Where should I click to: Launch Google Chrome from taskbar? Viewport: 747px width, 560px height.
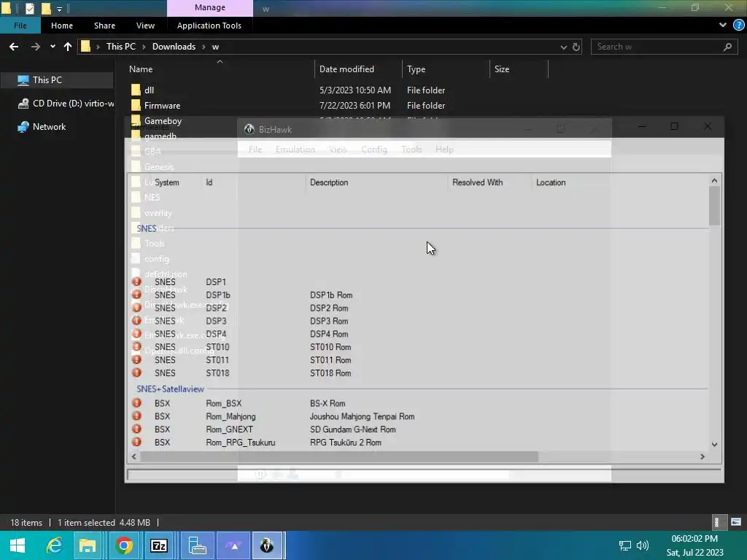pyautogui.click(x=124, y=545)
